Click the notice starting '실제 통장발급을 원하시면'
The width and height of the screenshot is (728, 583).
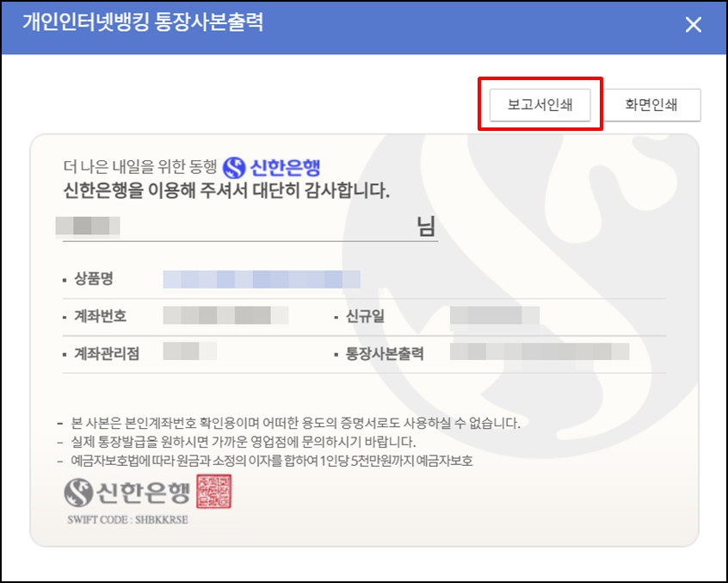tap(244, 442)
